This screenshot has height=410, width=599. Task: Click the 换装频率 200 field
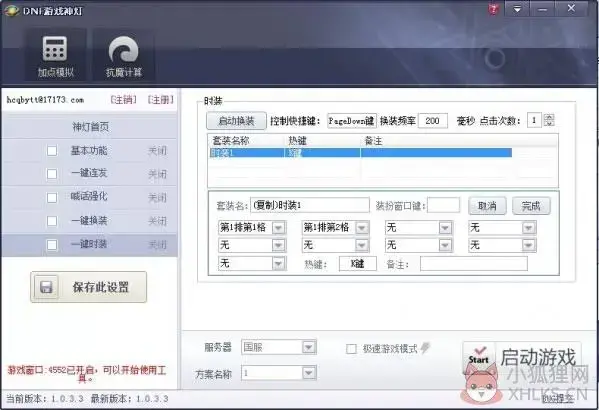coord(433,121)
